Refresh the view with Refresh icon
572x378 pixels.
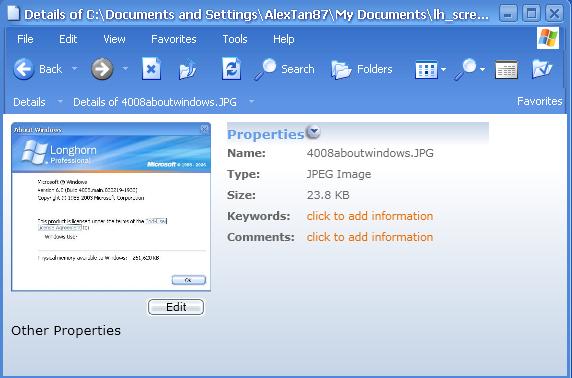click(231, 69)
